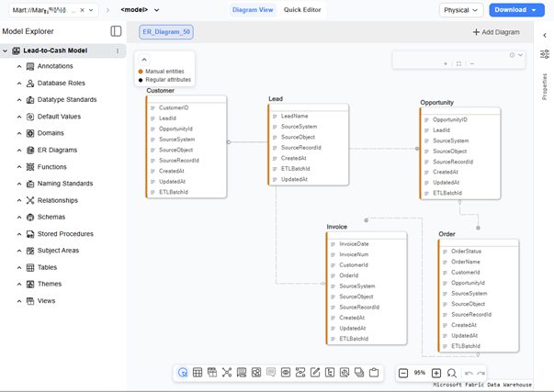The width and height of the screenshot is (554, 392).
Task: Select the Invoice entity title
Action: pos(336,227)
